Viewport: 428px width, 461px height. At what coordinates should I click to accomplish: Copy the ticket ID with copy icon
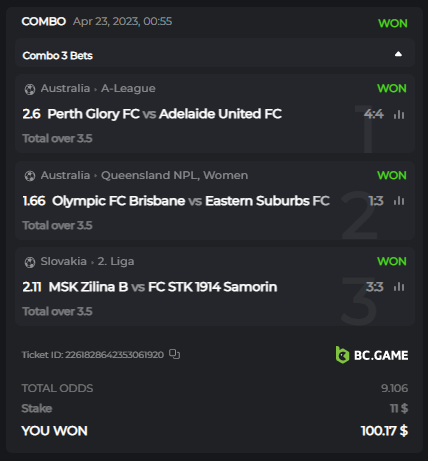(x=174, y=354)
